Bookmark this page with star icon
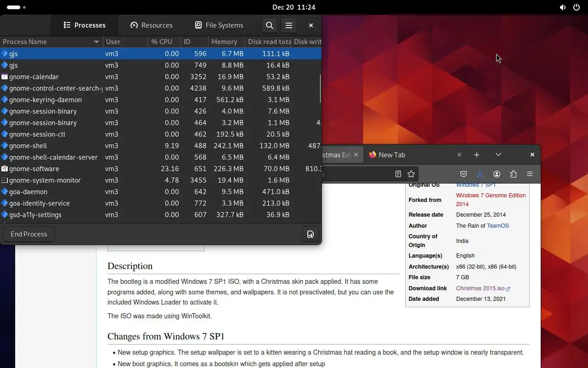This screenshot has height=368, width=588. point(411,174)
